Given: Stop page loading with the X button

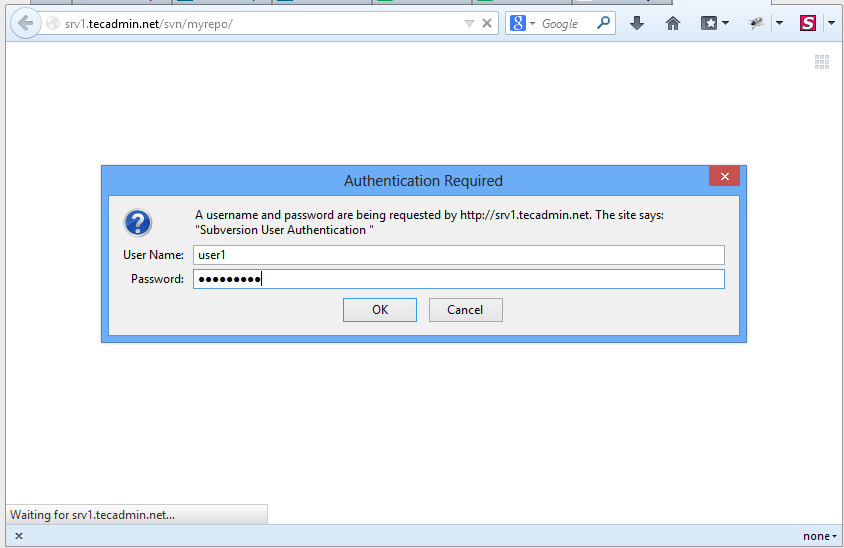Looking at the screenshot, I should tap(487, 23).
